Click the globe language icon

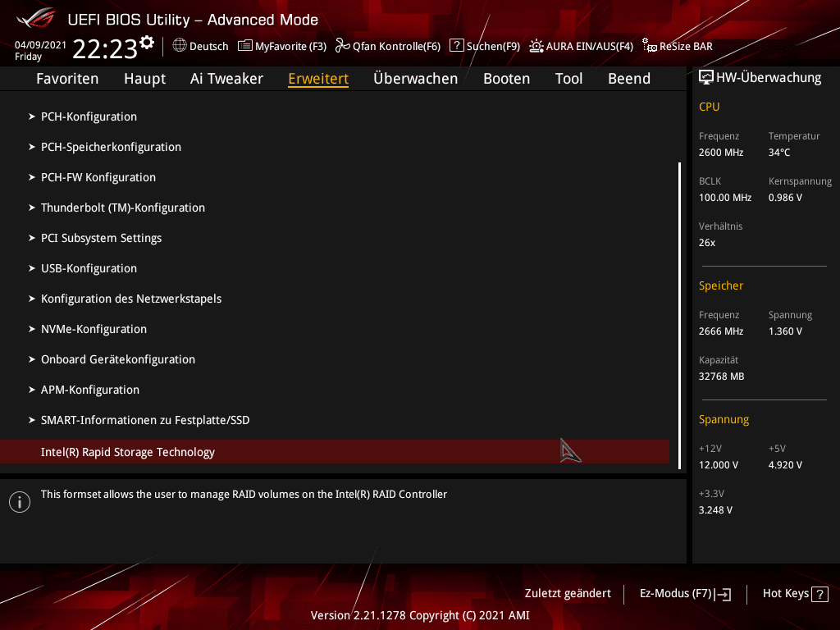point(180,46)
